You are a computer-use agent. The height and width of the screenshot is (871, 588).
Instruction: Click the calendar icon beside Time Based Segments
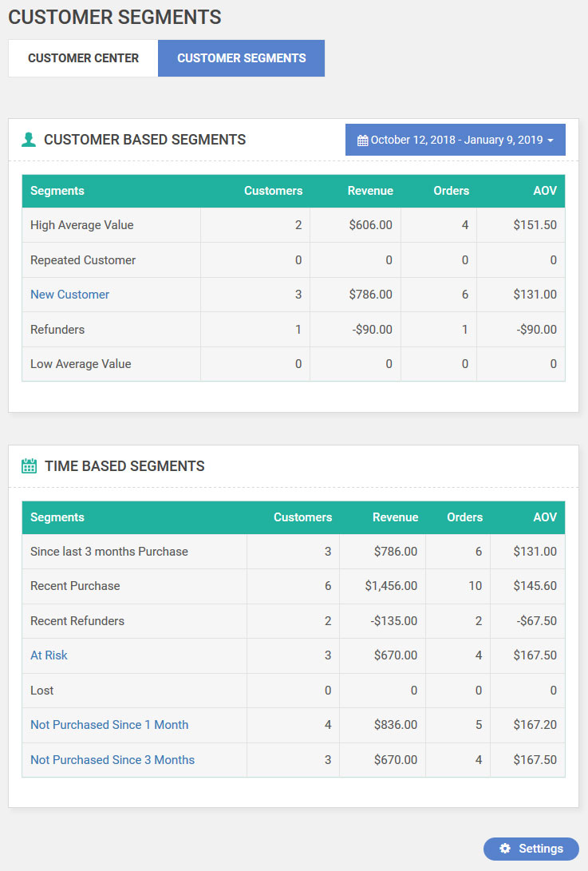click(29, 466)
